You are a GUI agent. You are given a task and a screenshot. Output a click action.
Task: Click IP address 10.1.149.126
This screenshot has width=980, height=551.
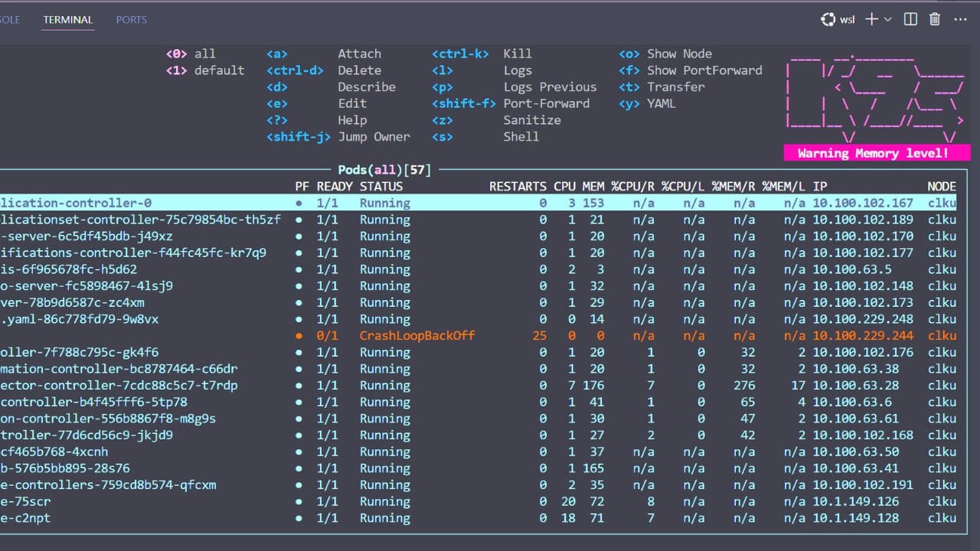pos(855,501)
